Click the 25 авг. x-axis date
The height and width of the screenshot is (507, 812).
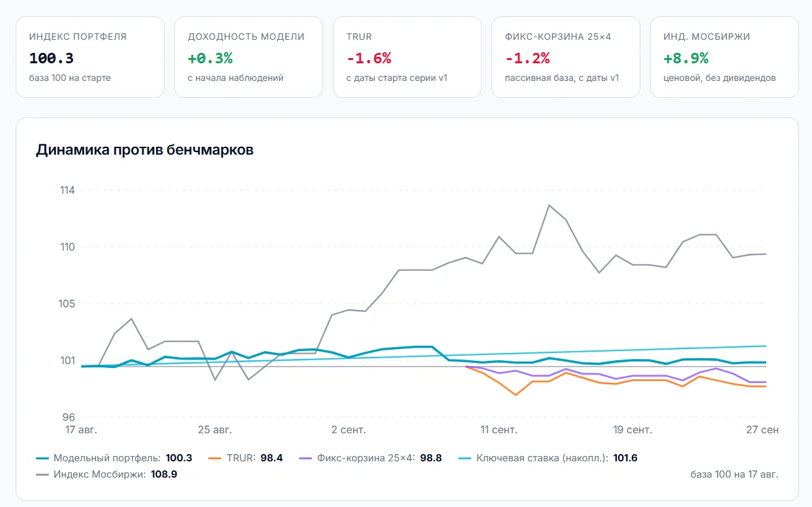coord(215,429)
